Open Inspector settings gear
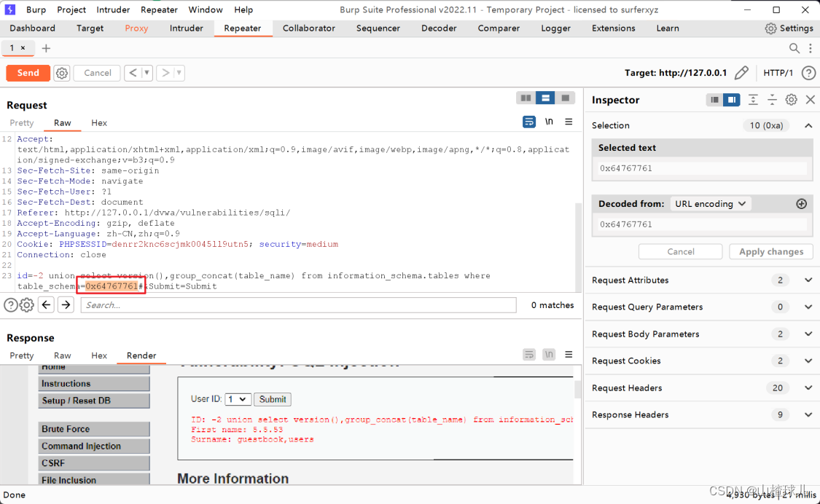Image resolution: width=820 pixels, height=504 pixels. tap(791, 100)
